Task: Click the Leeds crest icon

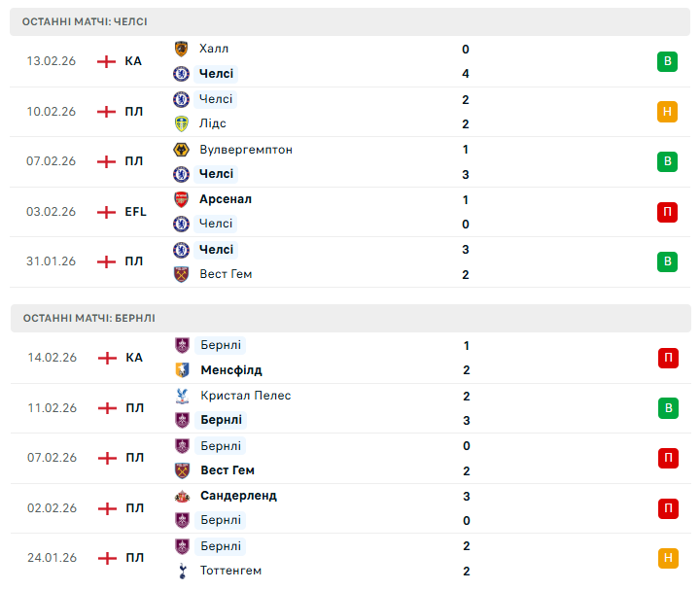Action: tap(181, 123)
